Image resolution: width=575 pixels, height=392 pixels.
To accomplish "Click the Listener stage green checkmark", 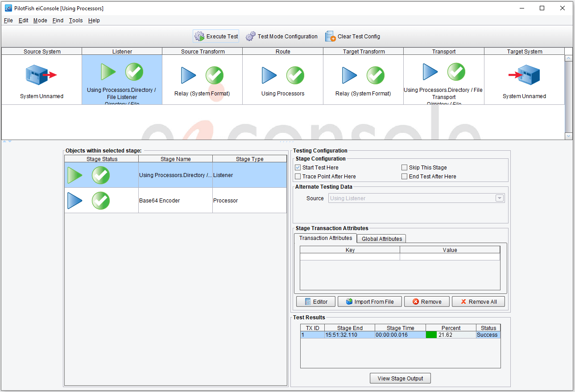I will pos(134,72).
